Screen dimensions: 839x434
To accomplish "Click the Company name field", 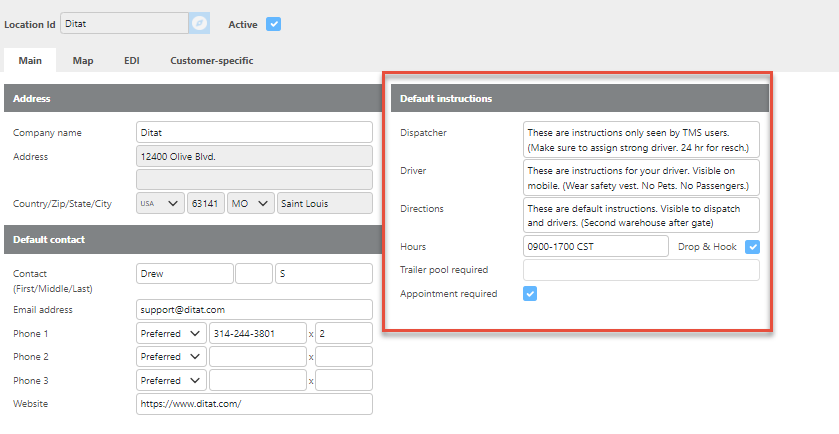I will point(254,132).
